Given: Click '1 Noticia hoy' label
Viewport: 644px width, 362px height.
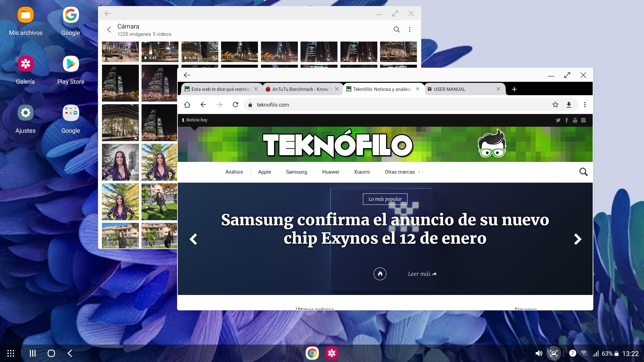Looking at the screenshot, I should [x=195, y=120].
